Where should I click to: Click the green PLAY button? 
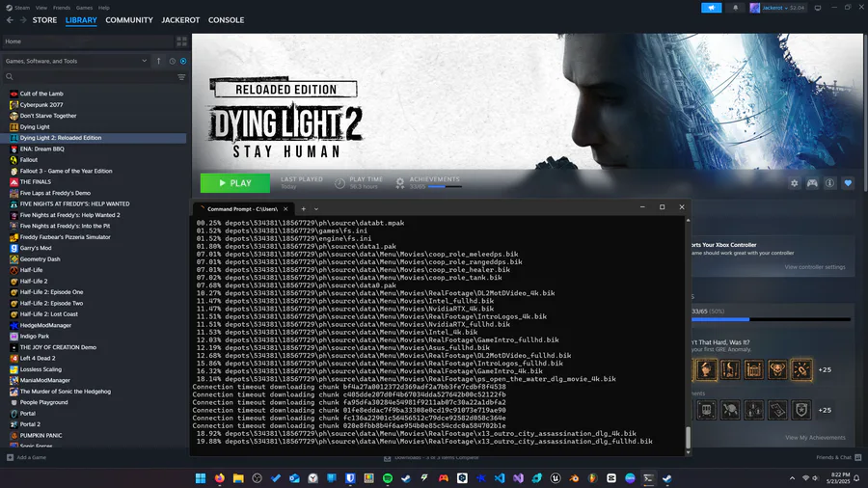coord(235,183)
